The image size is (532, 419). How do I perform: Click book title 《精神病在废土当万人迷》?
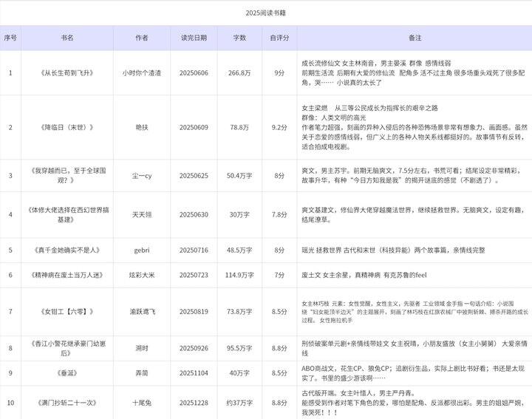pos(67,275)
